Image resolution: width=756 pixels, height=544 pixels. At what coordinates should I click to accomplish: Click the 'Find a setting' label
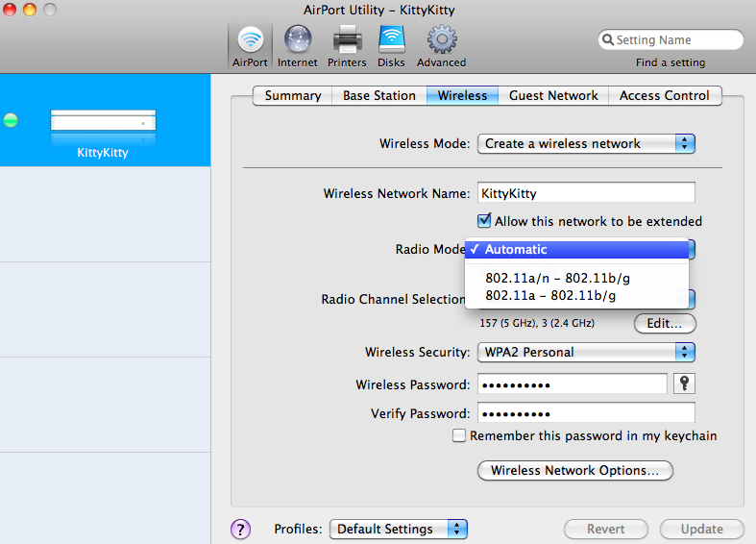point(671,62)
